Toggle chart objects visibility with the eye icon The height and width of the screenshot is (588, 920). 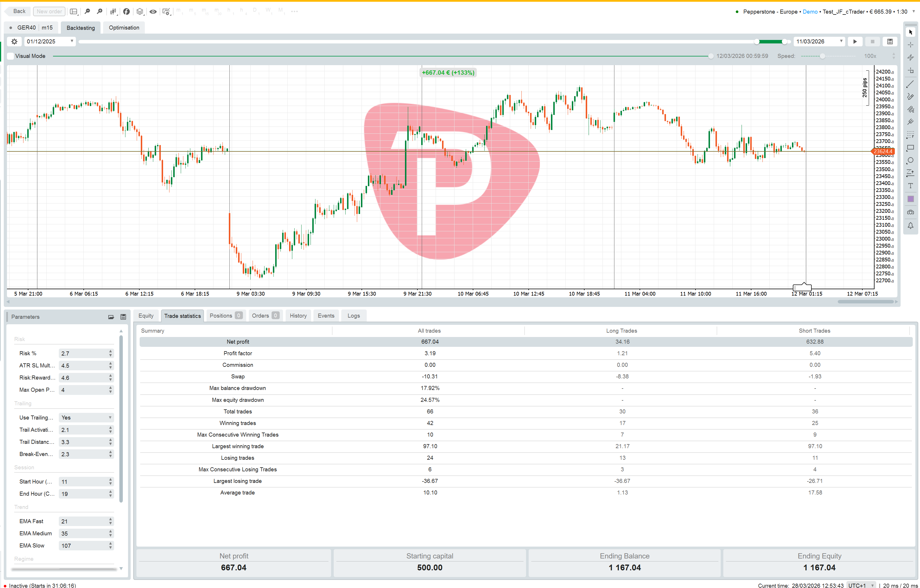coord(153,12)
